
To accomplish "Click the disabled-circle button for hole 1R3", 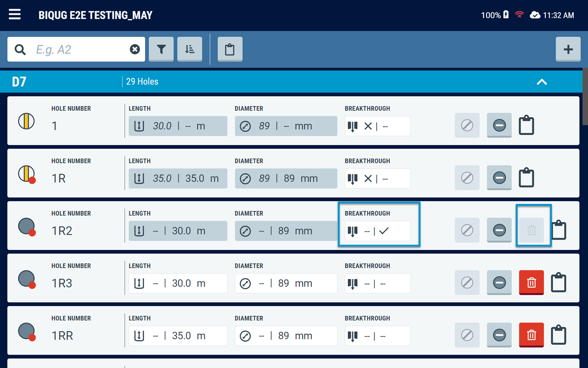I will tap(467, 283).
